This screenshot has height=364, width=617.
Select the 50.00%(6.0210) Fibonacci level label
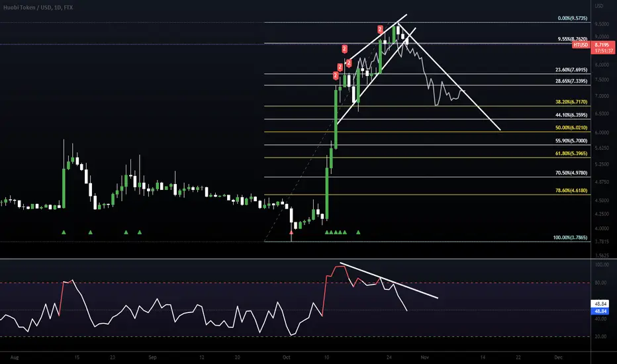tap(571, 128)
